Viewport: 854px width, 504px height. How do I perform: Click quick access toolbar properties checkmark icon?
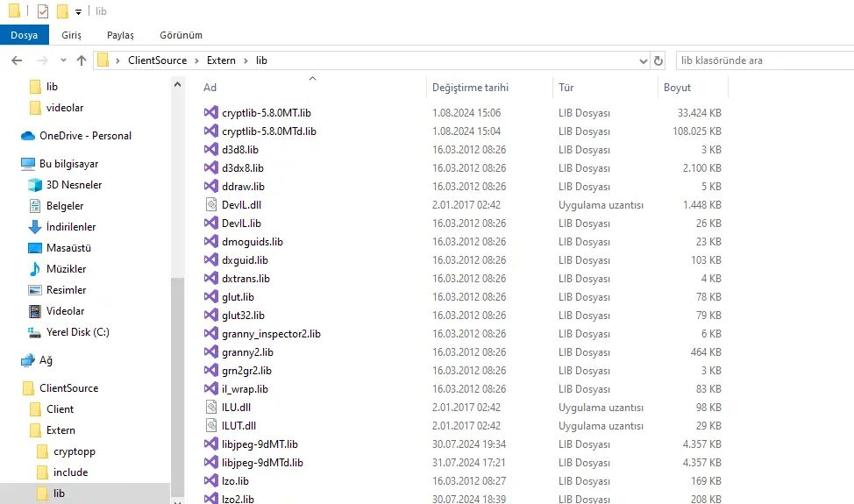(42, 11)
